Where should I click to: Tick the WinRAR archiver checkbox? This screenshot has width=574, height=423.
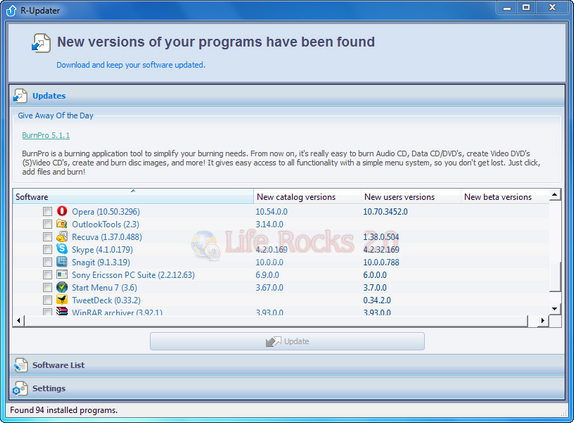[x=47, y=312]
